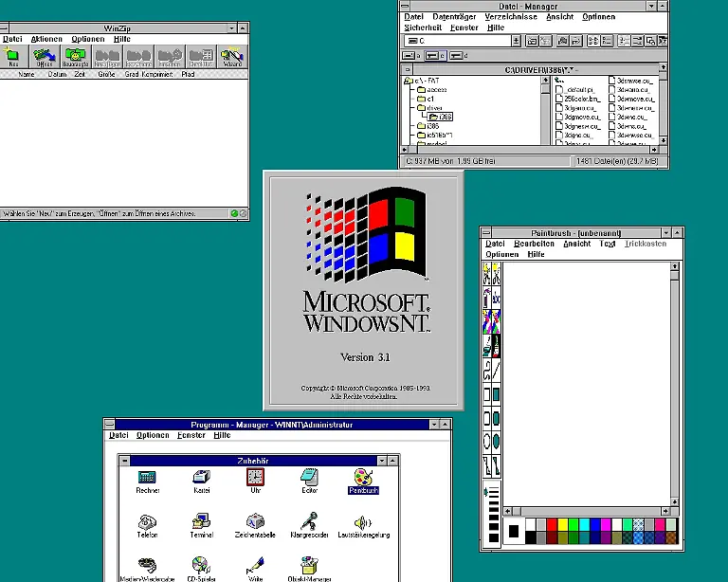Switch to drive c in Datei-Manager
The image size is (728, 582).
point(435,56)
